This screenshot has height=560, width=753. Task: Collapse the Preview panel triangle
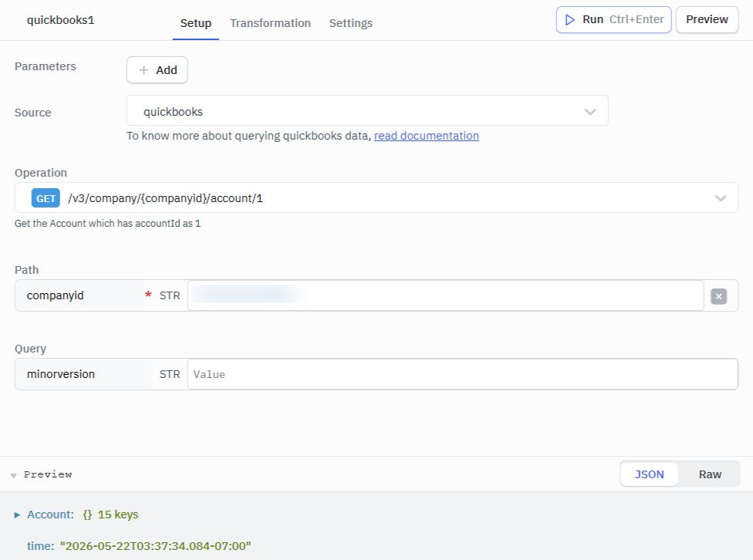[x=13, y=475]
